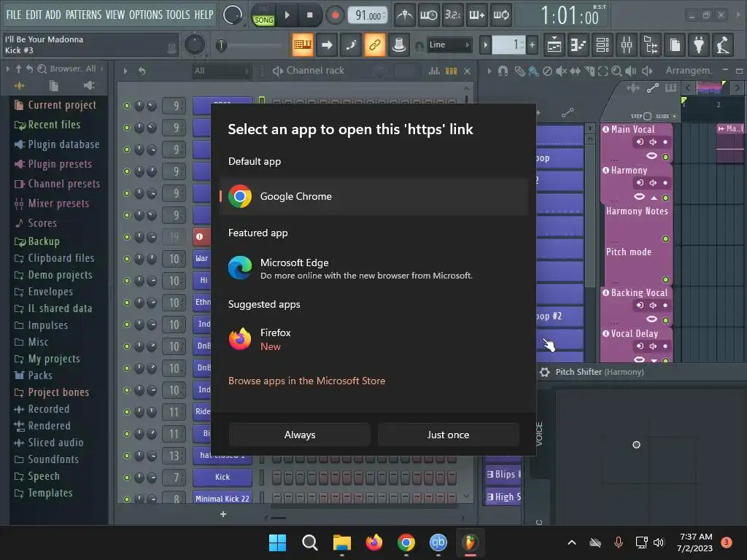Choose Firefox from suggested apps
The height and width of the screenshot is (560, 747).
coord(374,339)
